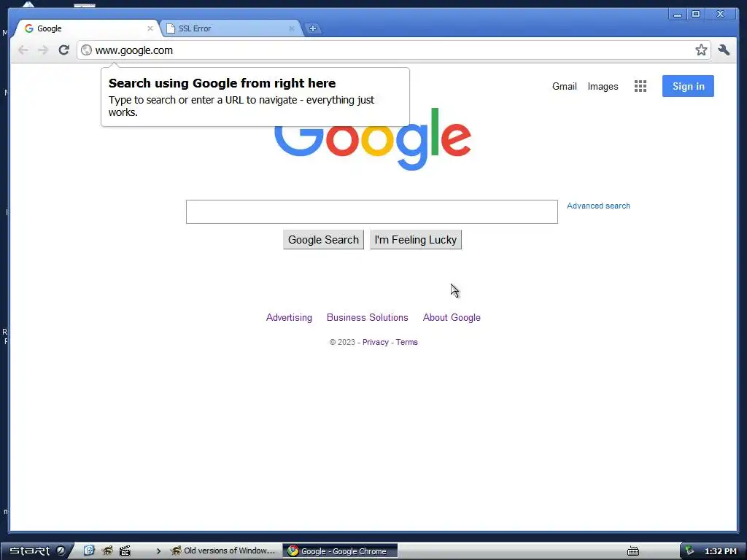Open the Images link
This screenshot has width=747, height=560.
(603, 86)
